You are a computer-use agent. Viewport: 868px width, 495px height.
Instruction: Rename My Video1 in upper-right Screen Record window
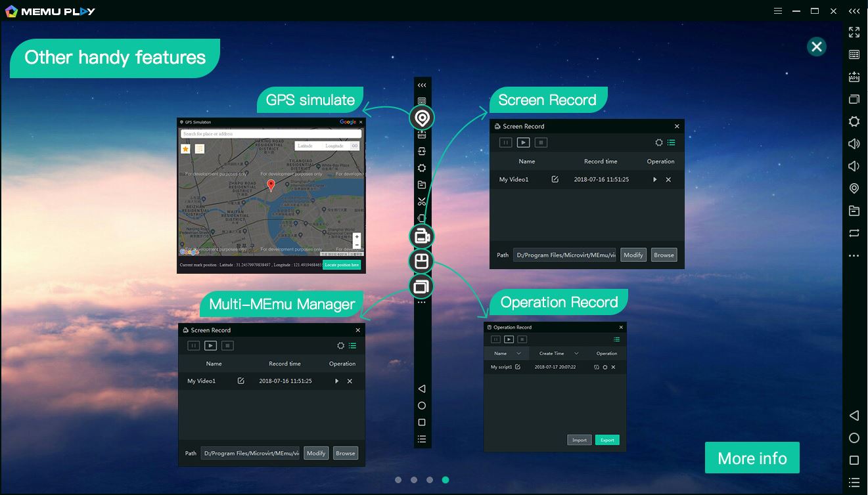[x=555, y=179]
